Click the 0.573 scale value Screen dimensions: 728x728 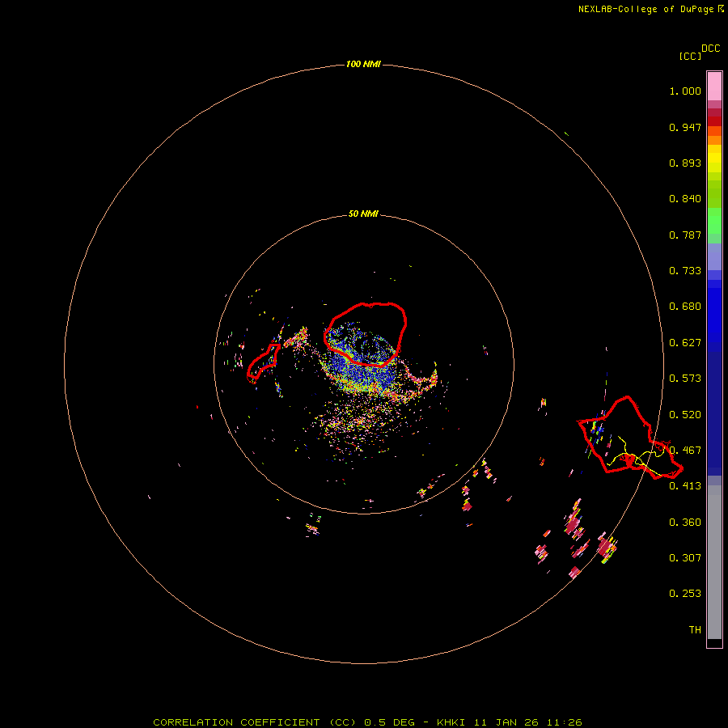tap(685, 379)
